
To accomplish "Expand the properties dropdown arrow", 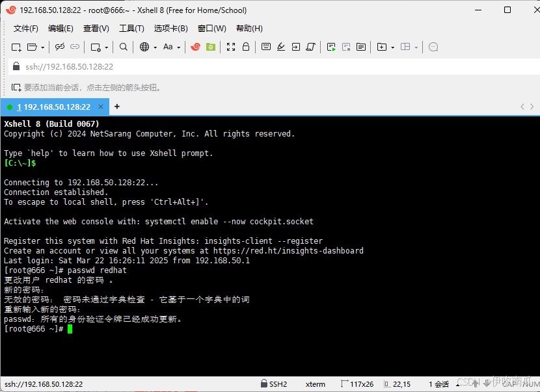I will click(x=107, y=47).
